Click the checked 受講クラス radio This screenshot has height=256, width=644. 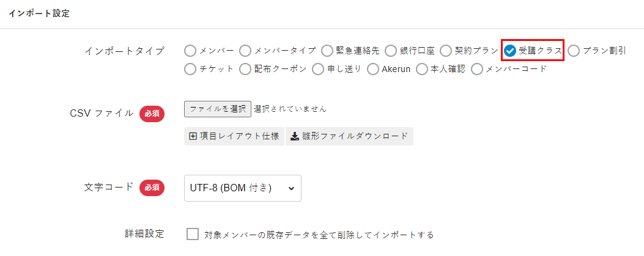(x=510, y=51)
